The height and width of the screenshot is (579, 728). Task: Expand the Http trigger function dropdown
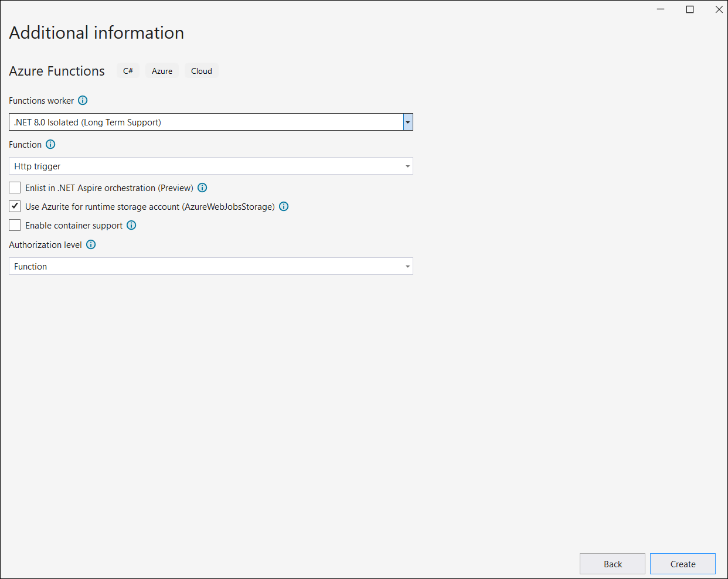pos(408,166)
